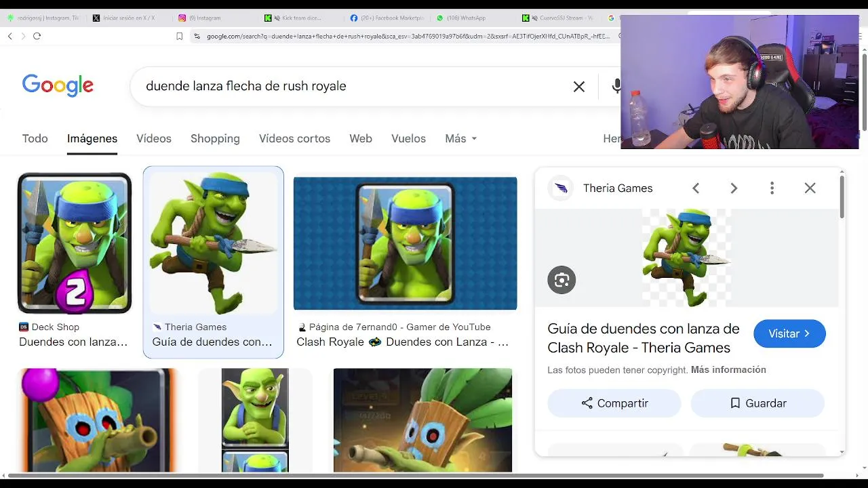Select the Web search filter

pyautogui.click(x=361, y=138)
